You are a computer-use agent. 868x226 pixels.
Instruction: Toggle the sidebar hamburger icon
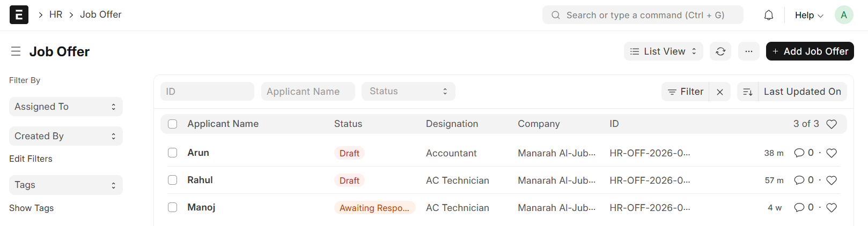pos(16,51)
